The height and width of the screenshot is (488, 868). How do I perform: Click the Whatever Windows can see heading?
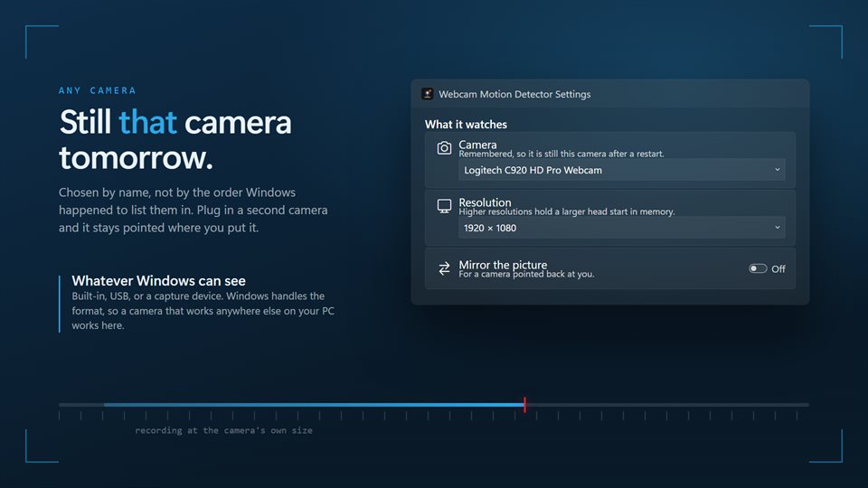tap(159, 280)
